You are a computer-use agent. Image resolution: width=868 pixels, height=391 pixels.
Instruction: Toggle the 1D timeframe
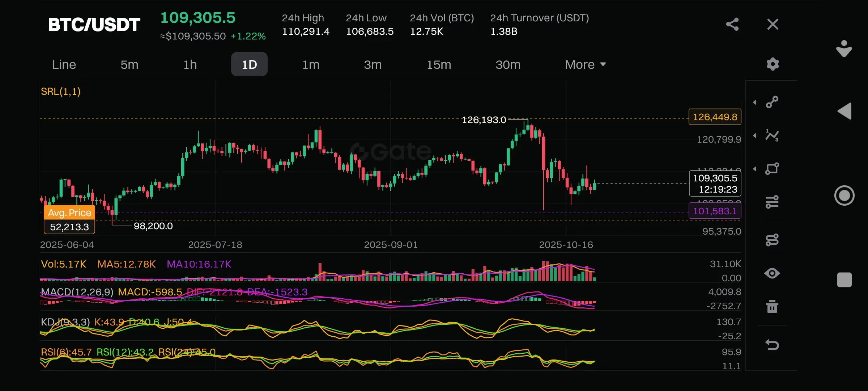[249, 64]
